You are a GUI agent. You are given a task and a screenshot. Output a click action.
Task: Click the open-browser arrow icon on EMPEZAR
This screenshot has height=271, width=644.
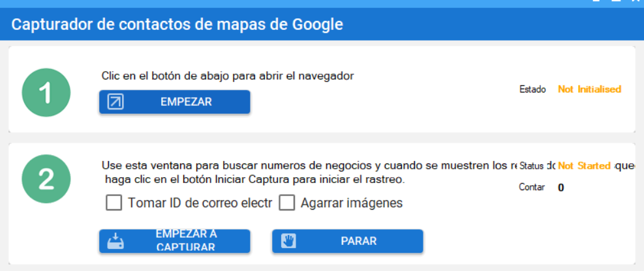coord(115,102)
